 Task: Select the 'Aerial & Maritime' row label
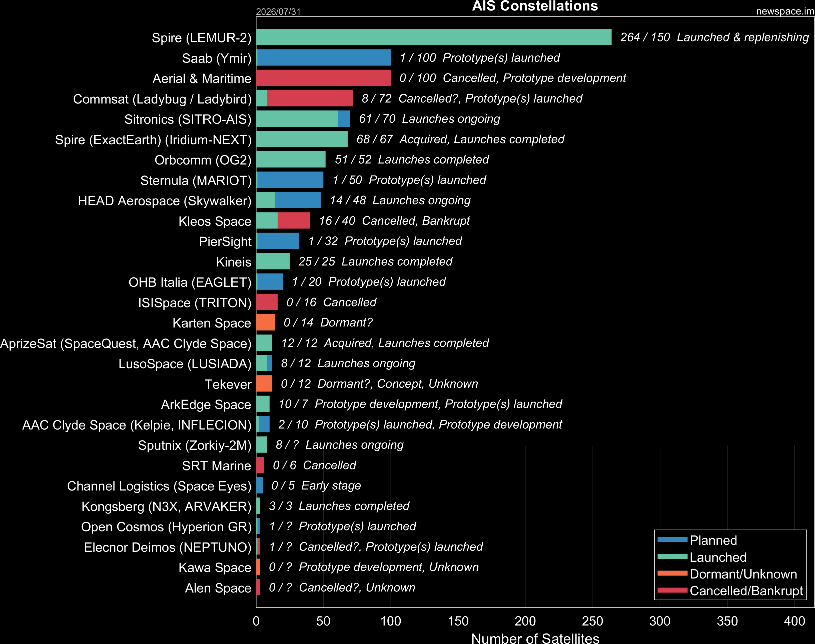(202, 78)
